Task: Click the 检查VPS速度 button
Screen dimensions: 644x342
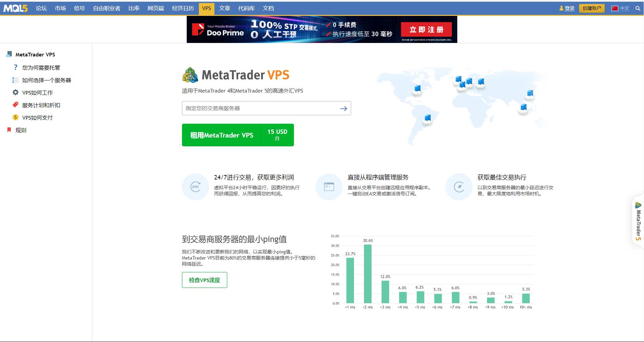Action: (205, 280)
